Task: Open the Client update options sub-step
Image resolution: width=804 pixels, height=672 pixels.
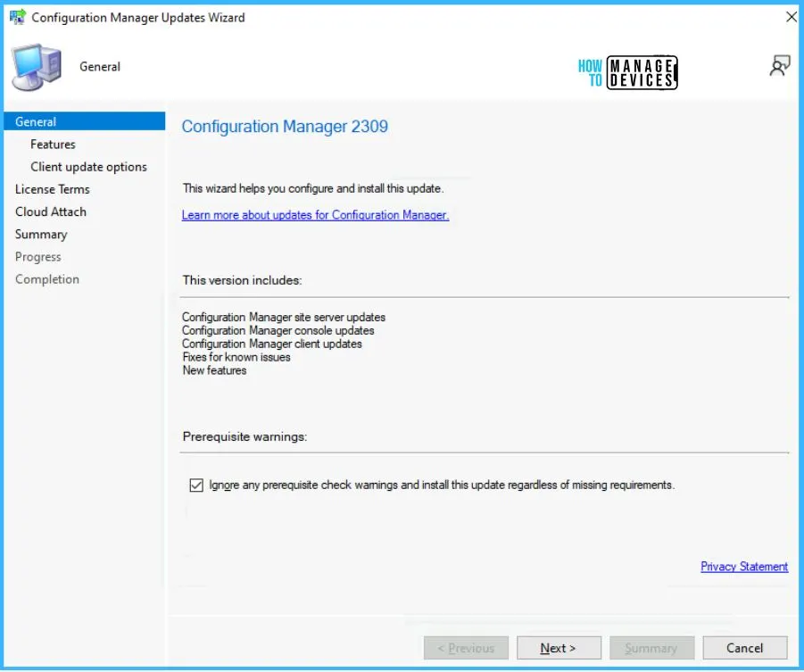Action: 88,167
